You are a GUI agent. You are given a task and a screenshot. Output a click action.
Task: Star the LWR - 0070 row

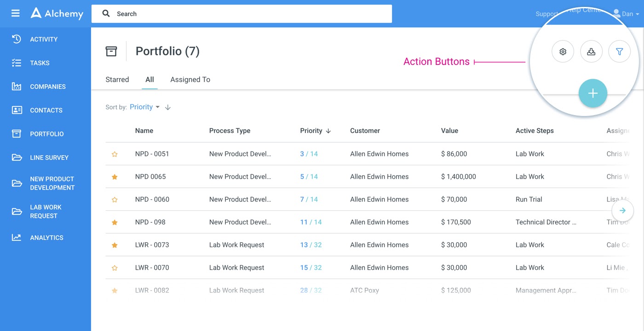click(x=115, y=268)
